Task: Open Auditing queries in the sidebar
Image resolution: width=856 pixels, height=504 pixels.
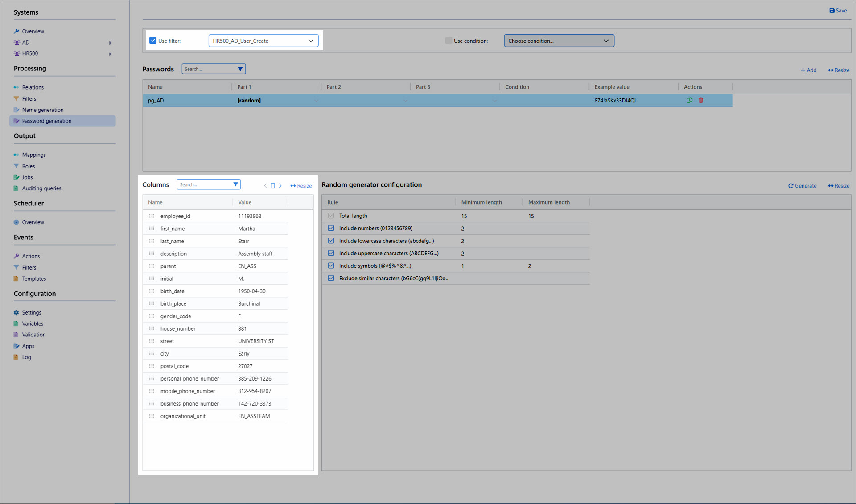Action: click(41, 188)
